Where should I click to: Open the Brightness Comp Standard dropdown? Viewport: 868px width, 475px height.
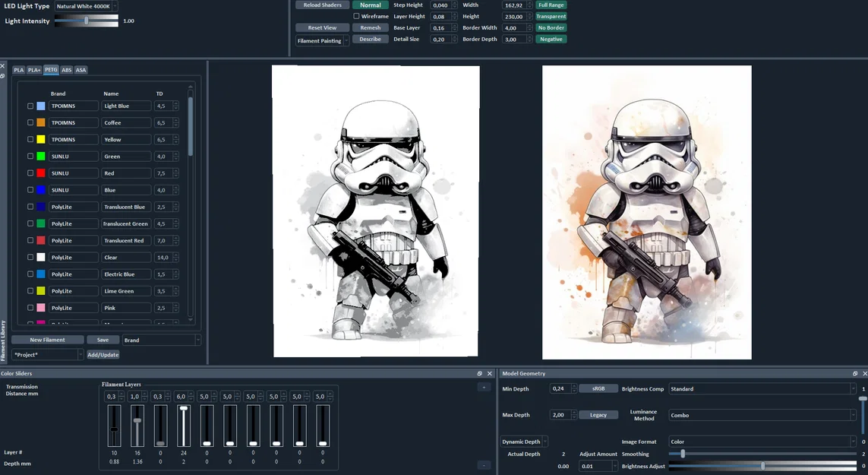point(762,388)
